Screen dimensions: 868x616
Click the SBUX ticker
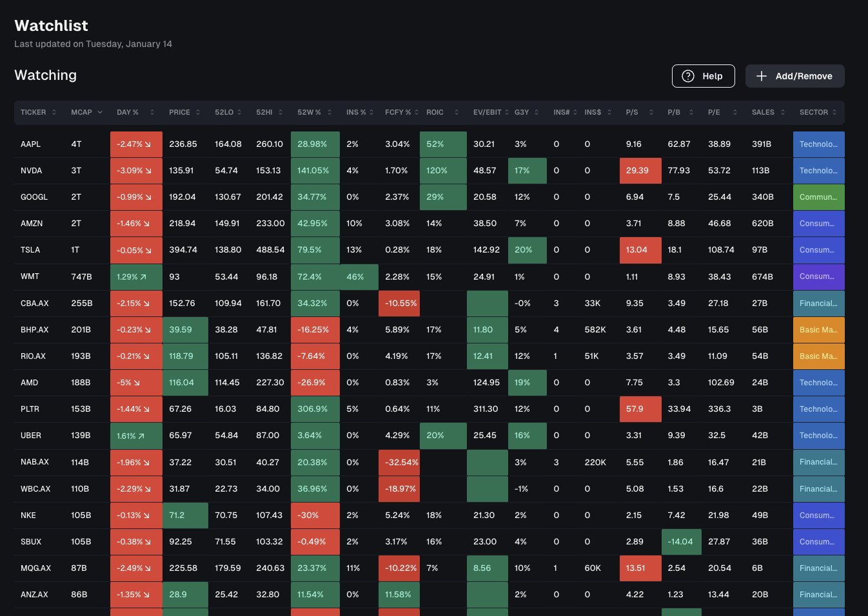pos(31,541)
